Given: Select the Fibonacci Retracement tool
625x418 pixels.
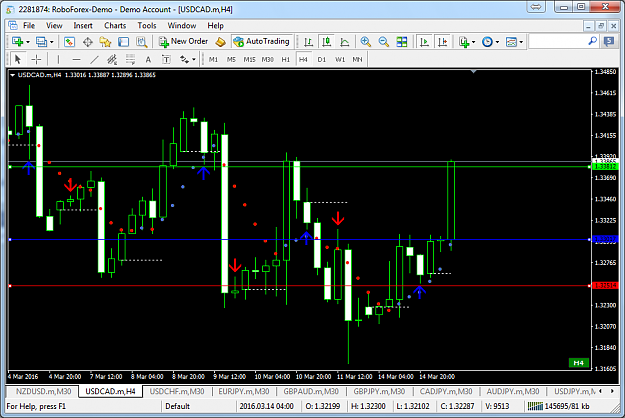Looking at the screenshot, I should tap(130, 59).
